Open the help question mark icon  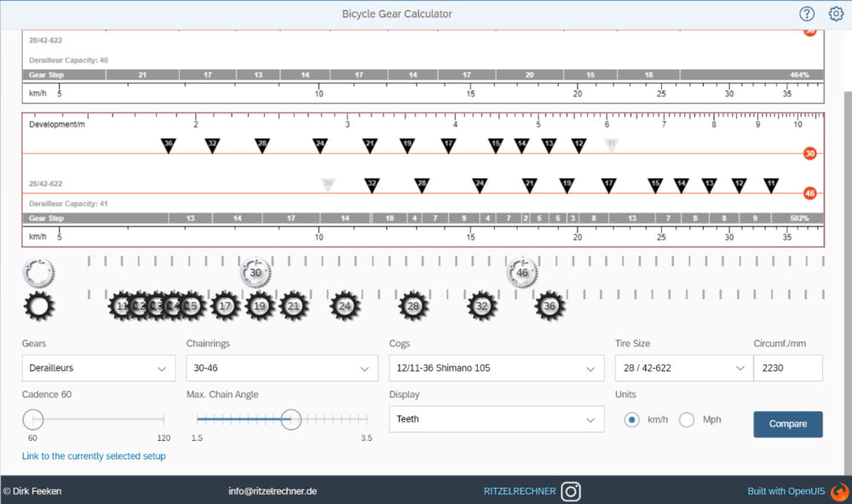point(807,14)
